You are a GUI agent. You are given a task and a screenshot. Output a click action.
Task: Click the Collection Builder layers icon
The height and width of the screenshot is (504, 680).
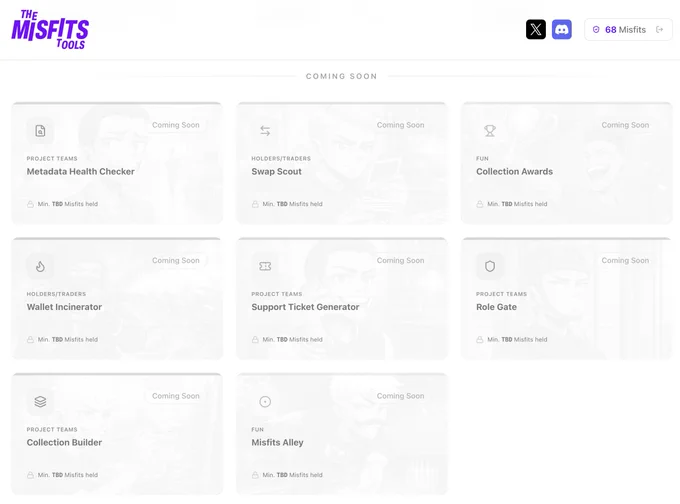point(40,402)
